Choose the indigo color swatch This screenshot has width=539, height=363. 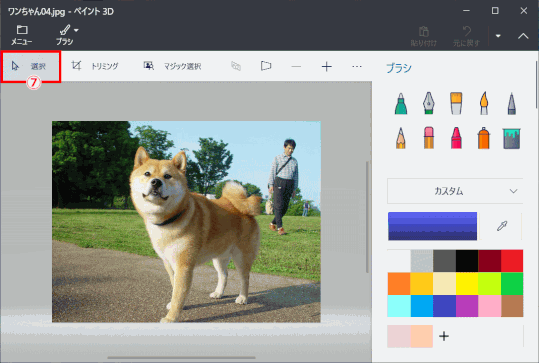pyautogui.click(x=444, y=306)
